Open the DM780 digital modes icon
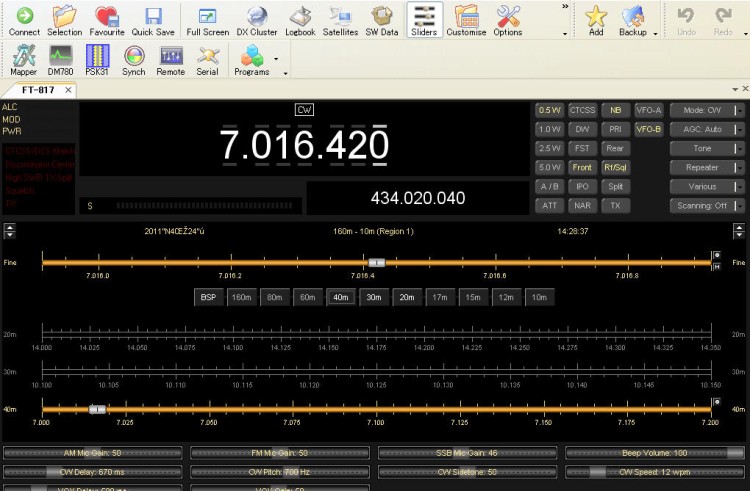The image size is (750, 491). click(x=60, y=60)
